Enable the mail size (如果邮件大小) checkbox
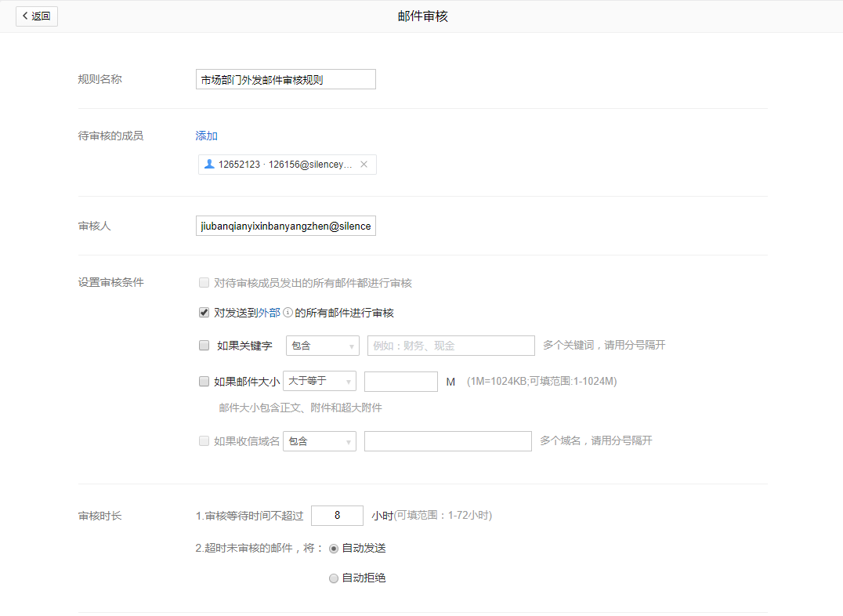843x616 pixels. click(204, 382)
